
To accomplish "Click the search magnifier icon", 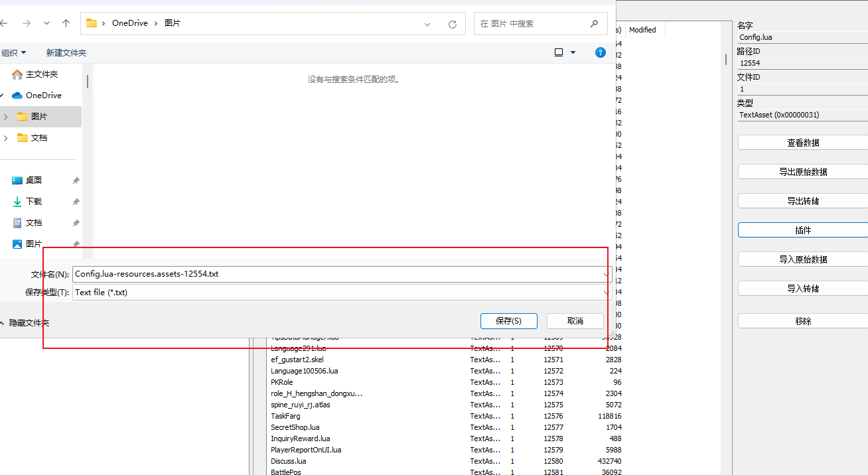I will [594, 23].
